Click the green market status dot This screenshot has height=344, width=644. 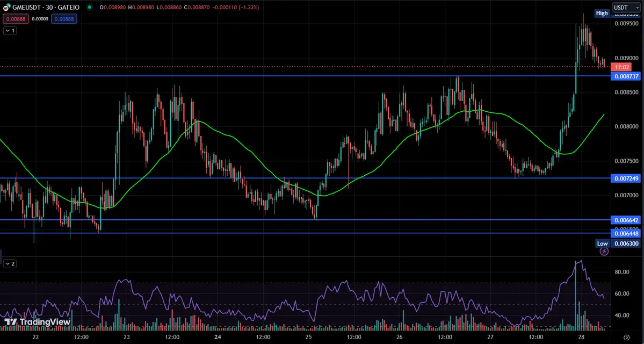pyautogui.click(x=90, y=8)
